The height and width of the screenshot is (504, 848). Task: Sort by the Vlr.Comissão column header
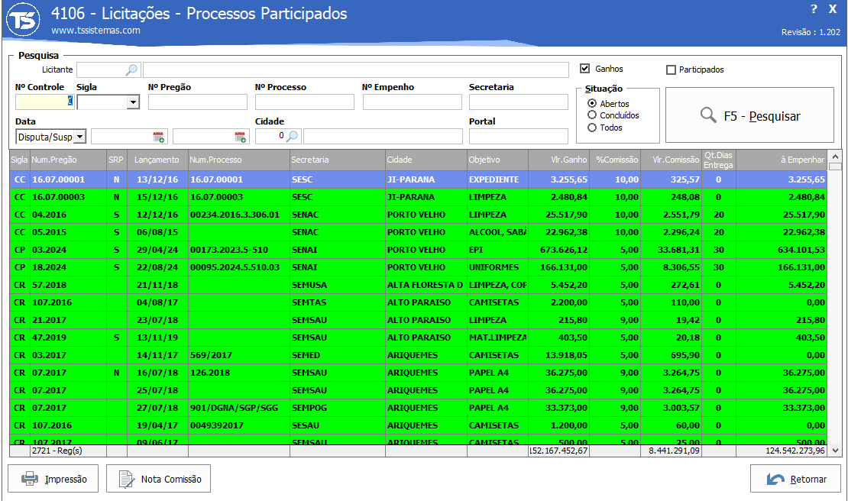tap(672, 160)
